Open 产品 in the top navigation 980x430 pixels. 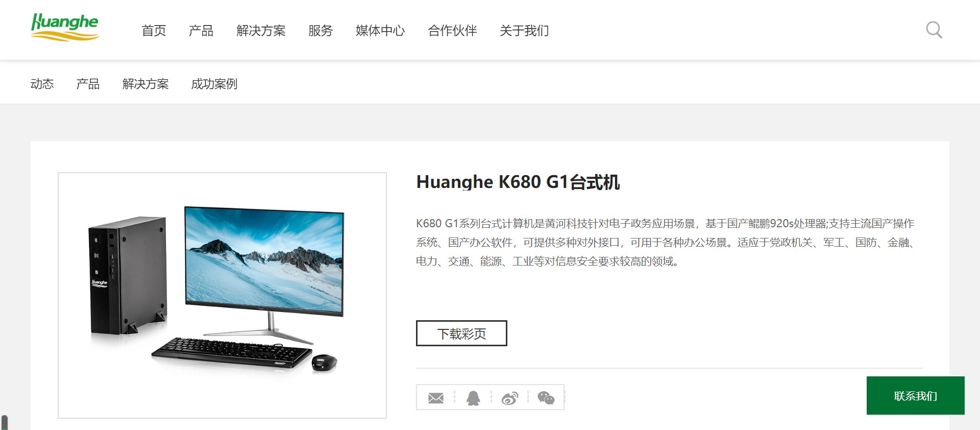(x=201, y=31)
